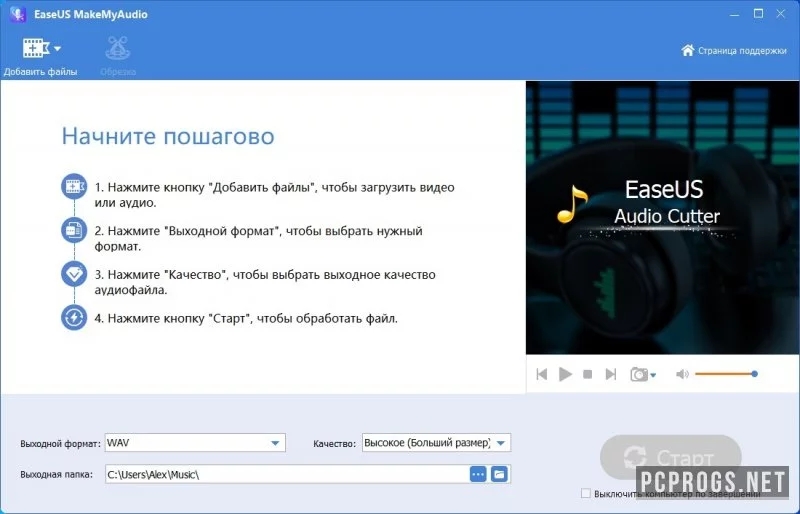
Task: Close the MakeMyAudio window
Action: click(781, 14)
